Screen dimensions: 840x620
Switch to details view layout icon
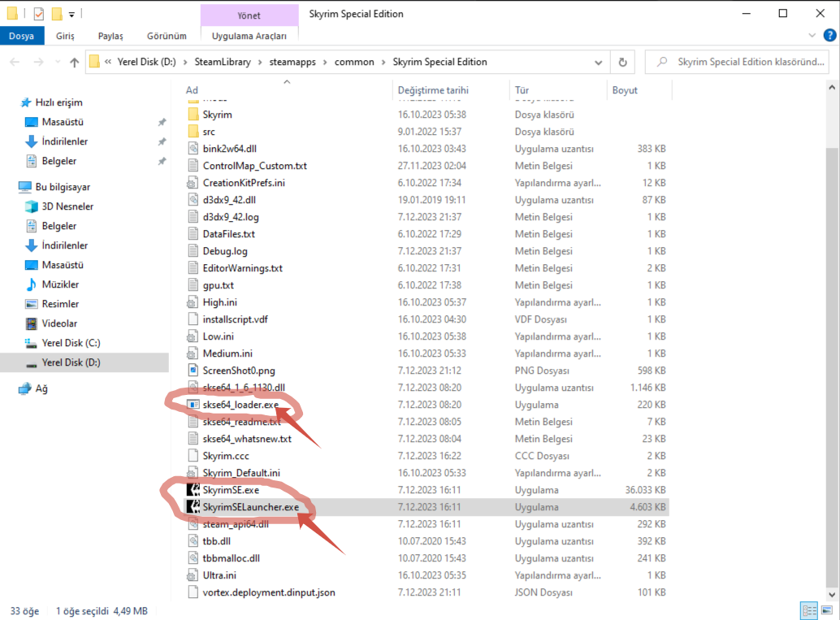tap(809, 610)
